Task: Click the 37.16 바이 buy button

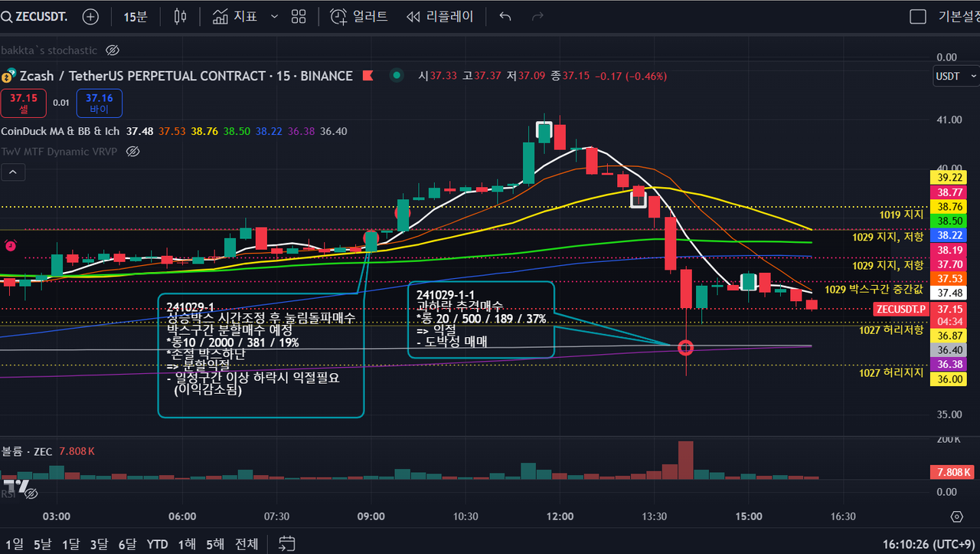Action: (x=100, y=103)
